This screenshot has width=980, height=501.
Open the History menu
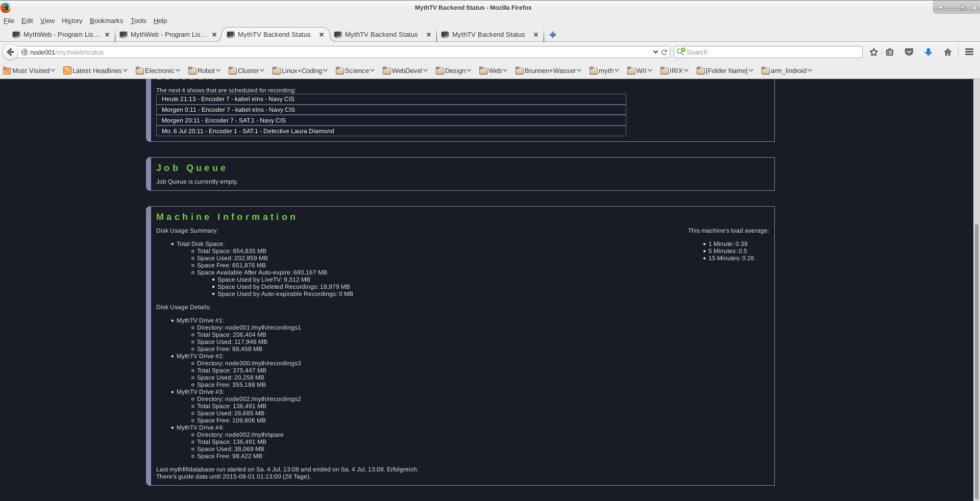tap(71, 21)
